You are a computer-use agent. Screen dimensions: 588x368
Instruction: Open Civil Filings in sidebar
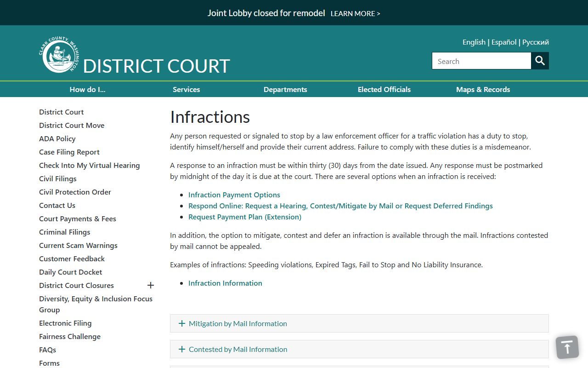(x=58, y=178)
